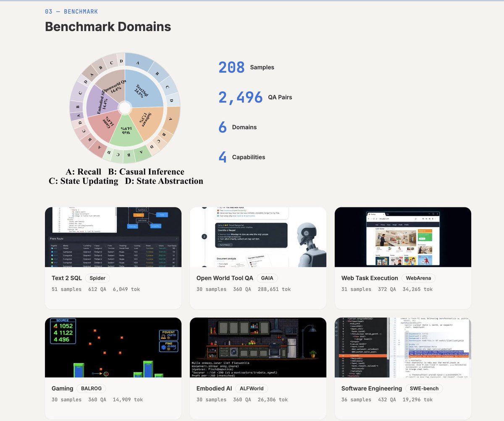
Task: Click the "4" capabilities number
Action: (223, 157)
